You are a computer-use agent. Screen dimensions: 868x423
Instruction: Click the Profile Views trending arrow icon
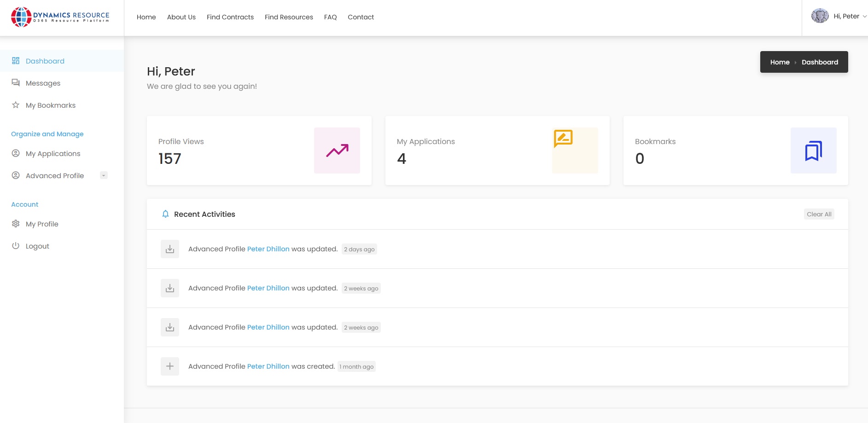(337, 151)
